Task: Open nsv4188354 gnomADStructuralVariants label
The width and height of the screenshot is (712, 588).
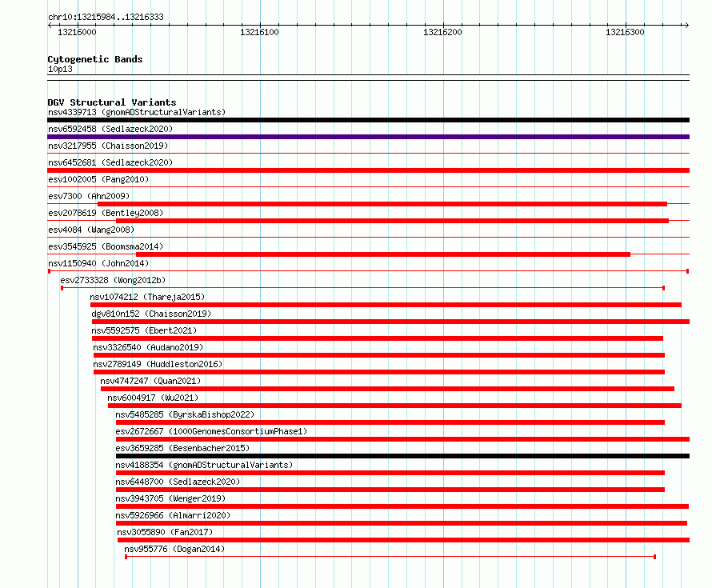Action: (204, 465)
